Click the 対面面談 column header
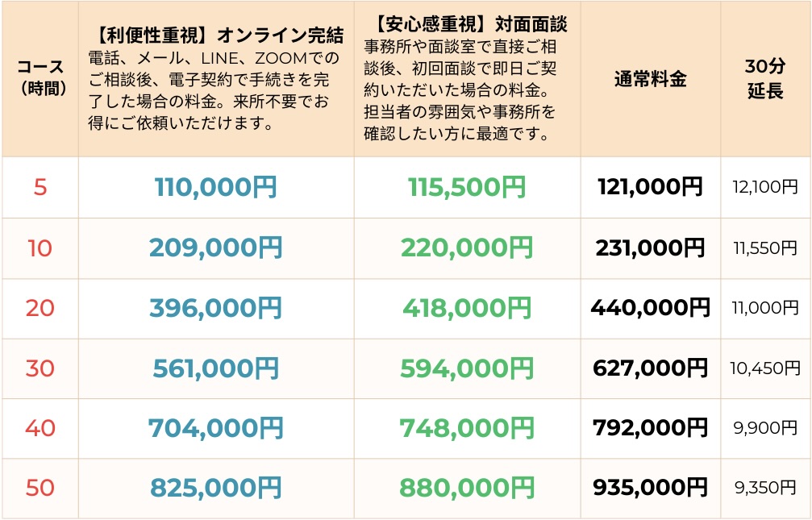The width and height of the screenshot is (812, 520). tap(471, 24)
